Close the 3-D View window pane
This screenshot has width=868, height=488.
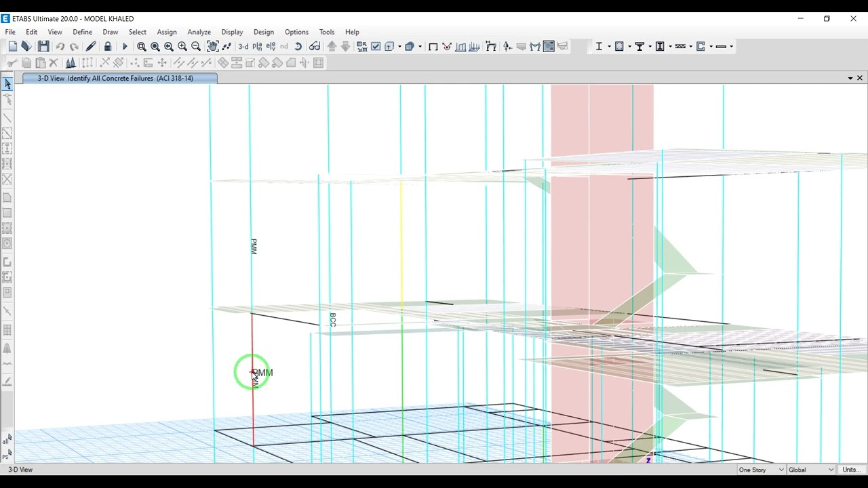click(x=860, y=78)
